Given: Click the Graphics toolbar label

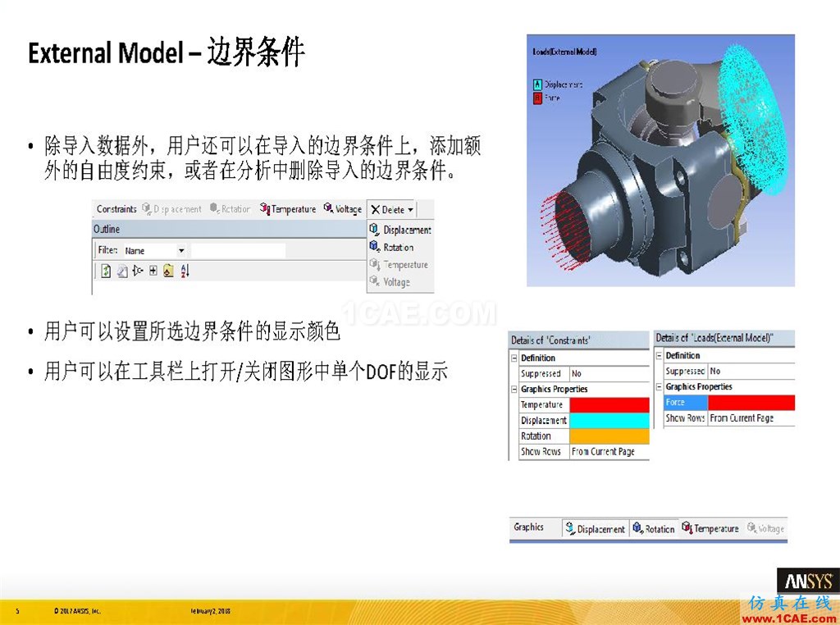Looking at the screenshot, I should [528, 527].
